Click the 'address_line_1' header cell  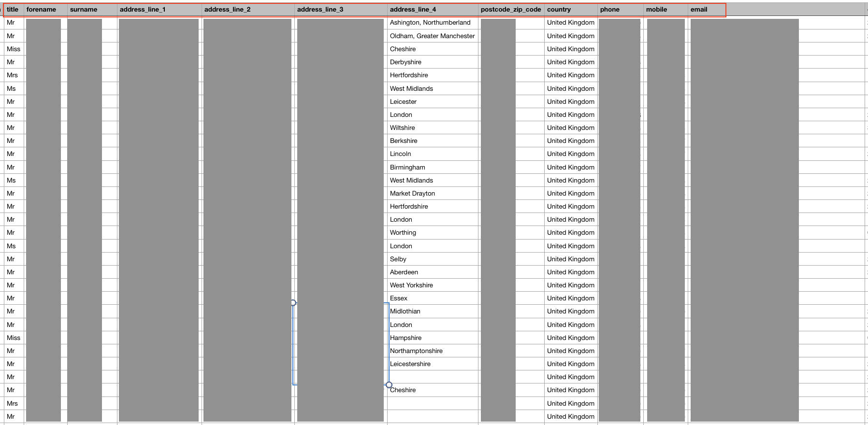[x=159, y=10]
